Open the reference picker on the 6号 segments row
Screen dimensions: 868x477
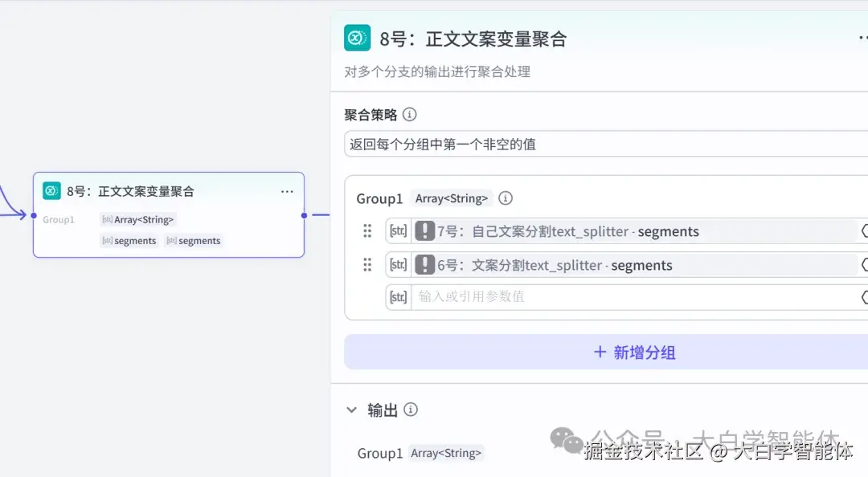pos(864,264)
